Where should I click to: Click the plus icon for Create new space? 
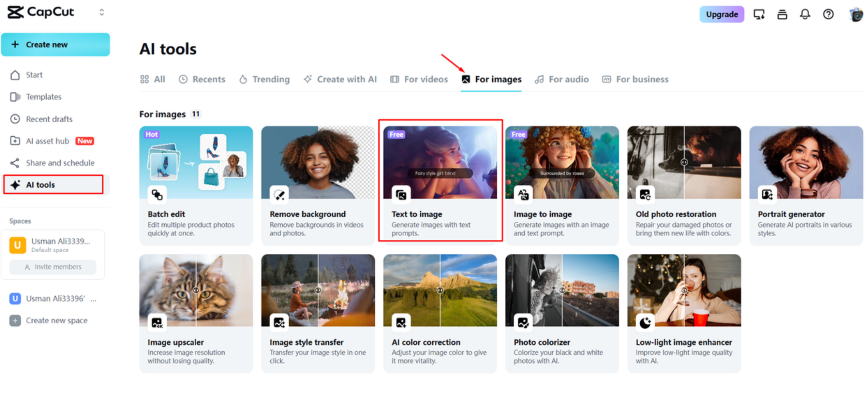pyautogui.click(x=15, y=321)
